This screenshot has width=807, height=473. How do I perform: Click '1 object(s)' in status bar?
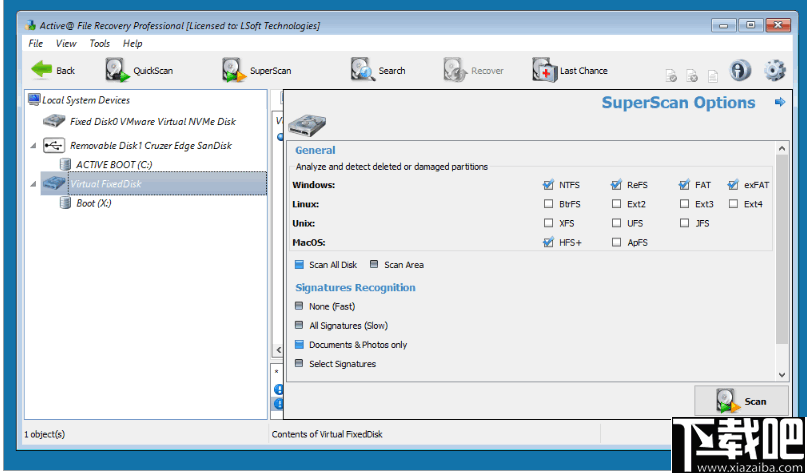(44, 434)
